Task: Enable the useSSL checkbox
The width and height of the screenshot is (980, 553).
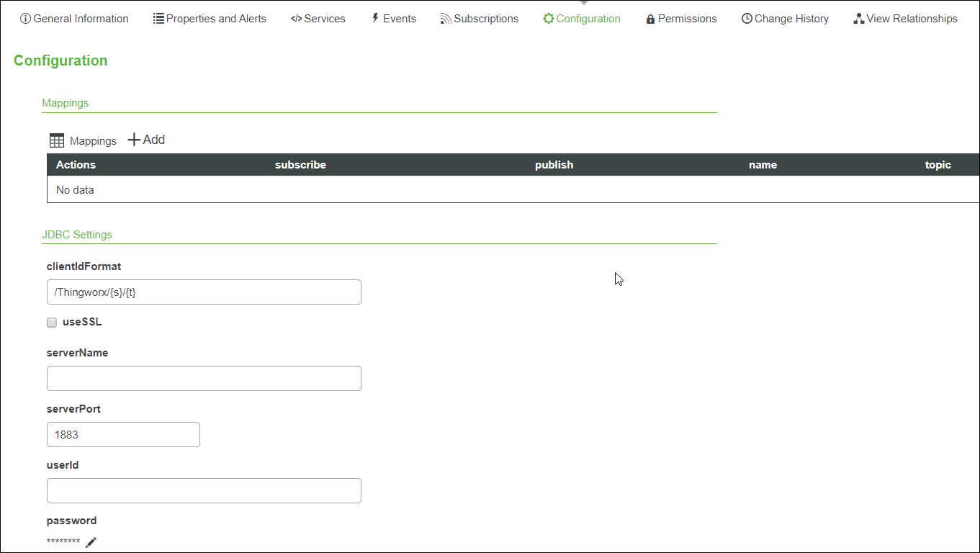Action: click(x=52, y=323)
